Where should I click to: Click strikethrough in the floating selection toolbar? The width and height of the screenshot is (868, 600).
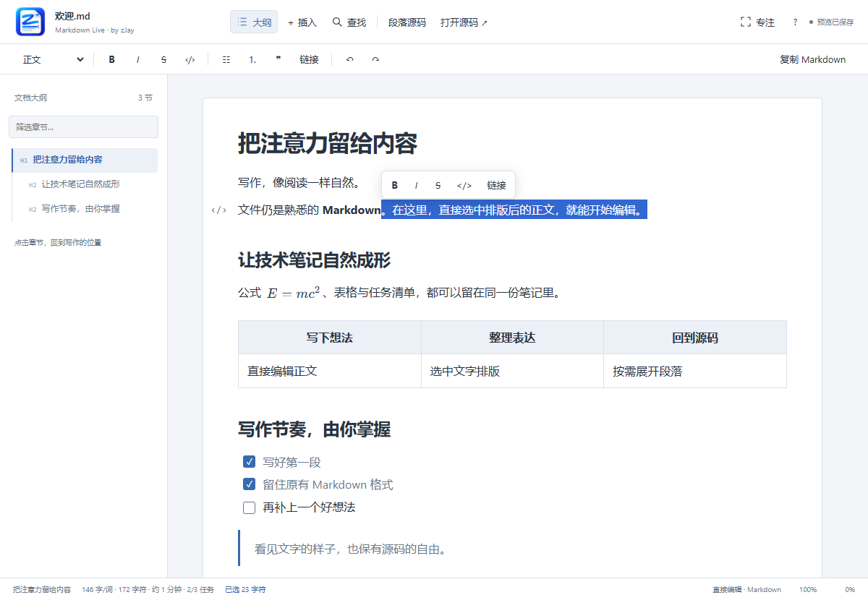coord(438,185)
